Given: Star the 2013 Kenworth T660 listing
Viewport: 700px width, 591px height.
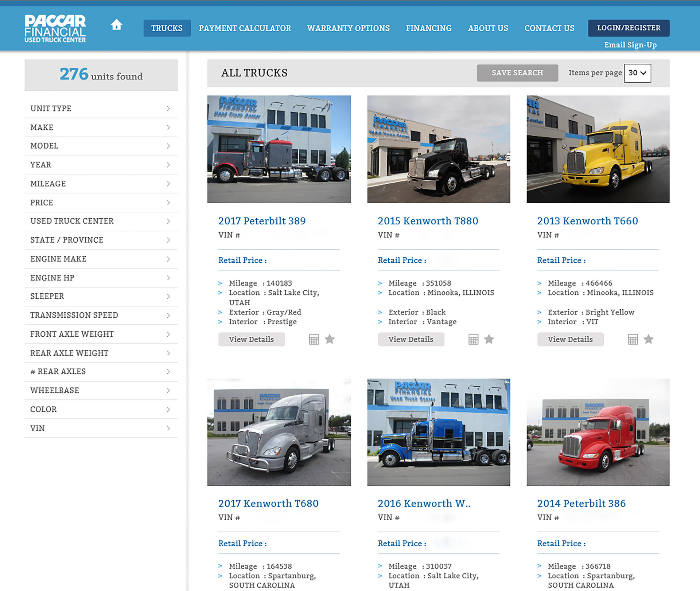Looking at the screenshot, I should (648, 339).
